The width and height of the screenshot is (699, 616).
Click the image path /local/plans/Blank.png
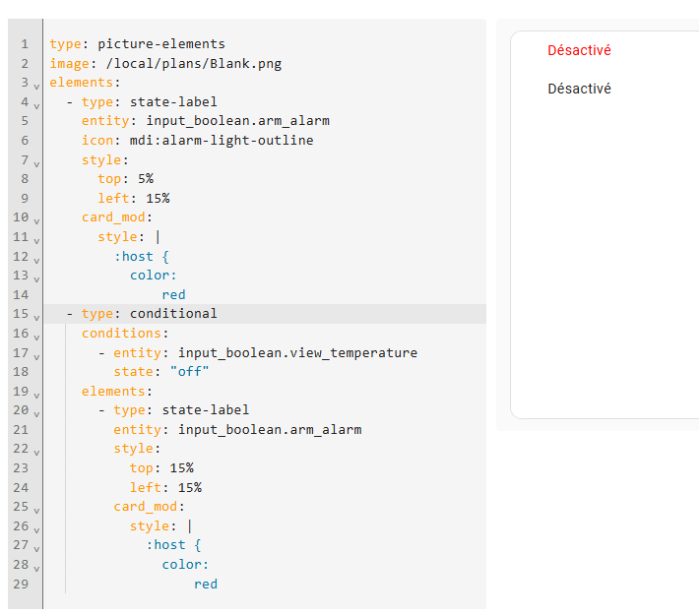[x=194, y=63]
